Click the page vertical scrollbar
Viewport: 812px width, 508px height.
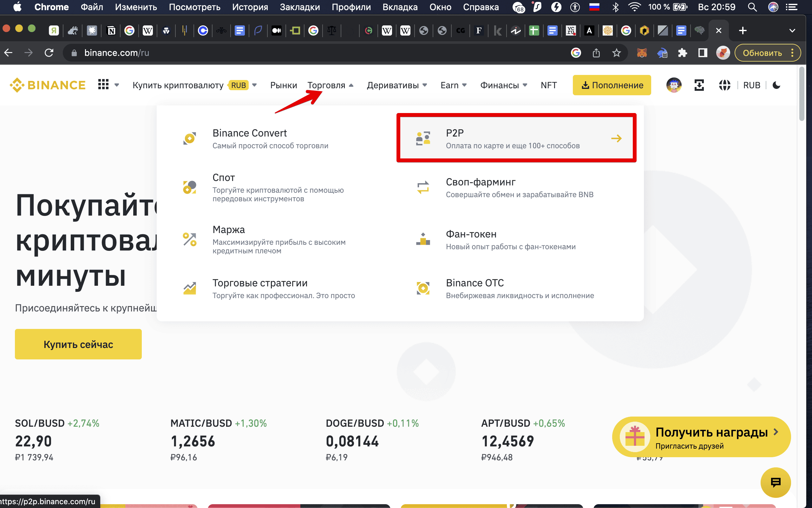802,94
